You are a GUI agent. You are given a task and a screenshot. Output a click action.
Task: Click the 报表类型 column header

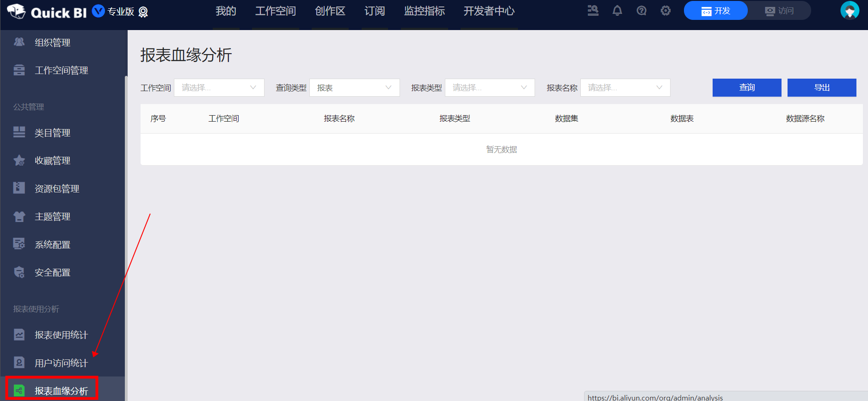coord(455,118)
